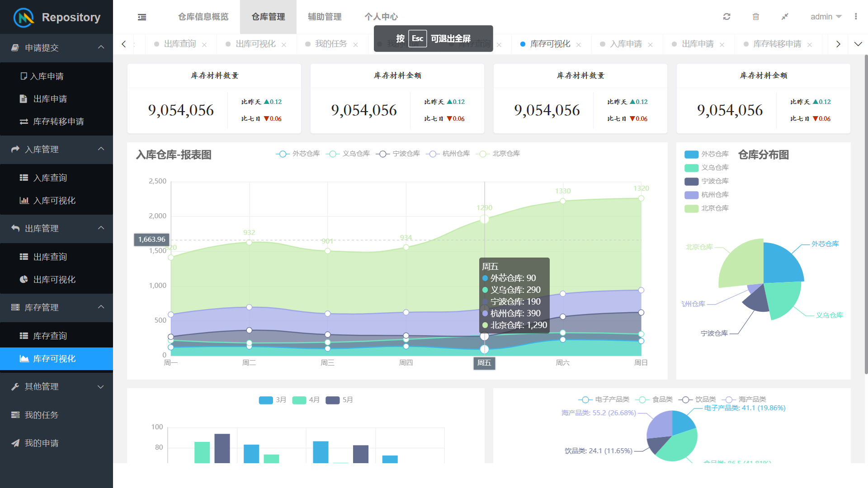This screenshot has height=488, width=868.
Task: Click 杭州仓库 color swatch in pie legend
Action: [691, 195]
